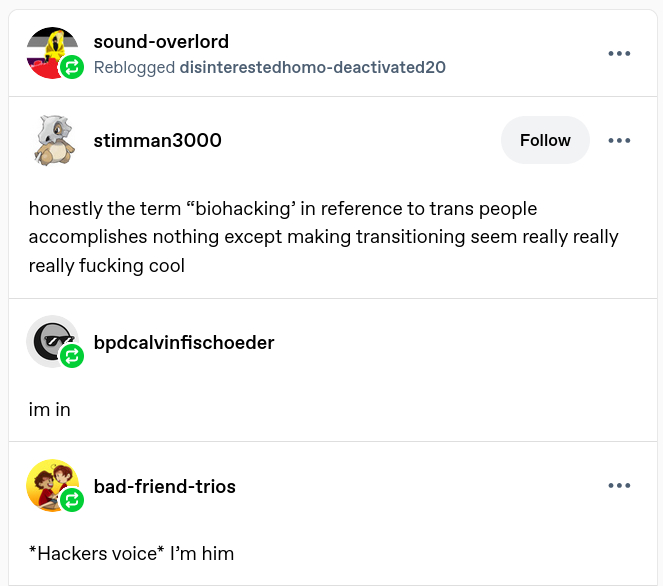The width and height of the screenshot is (663, 586).
Task: Click the reblog badge on bad-friend-trios' avatar
Action: click(x=71, y=500)
